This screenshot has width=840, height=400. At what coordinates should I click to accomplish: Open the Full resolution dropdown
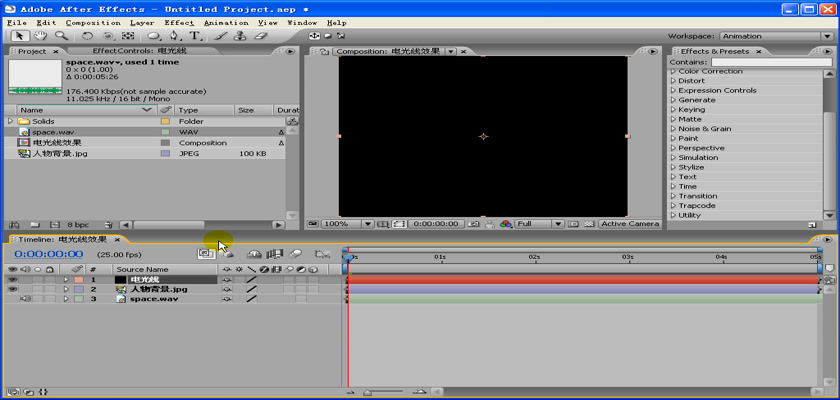(x=539, y=224)
